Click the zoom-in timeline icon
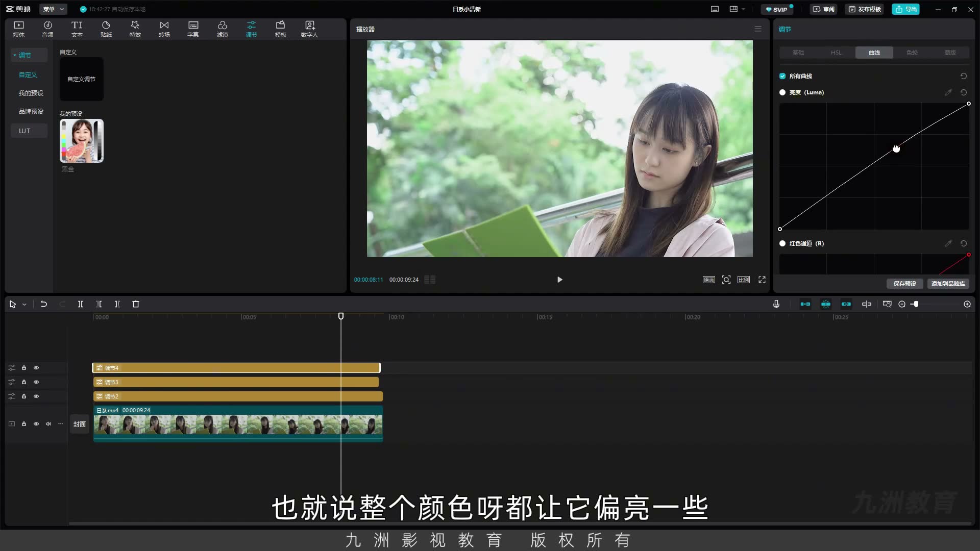Screen dimensions: 980x551 tap(967, 304)
